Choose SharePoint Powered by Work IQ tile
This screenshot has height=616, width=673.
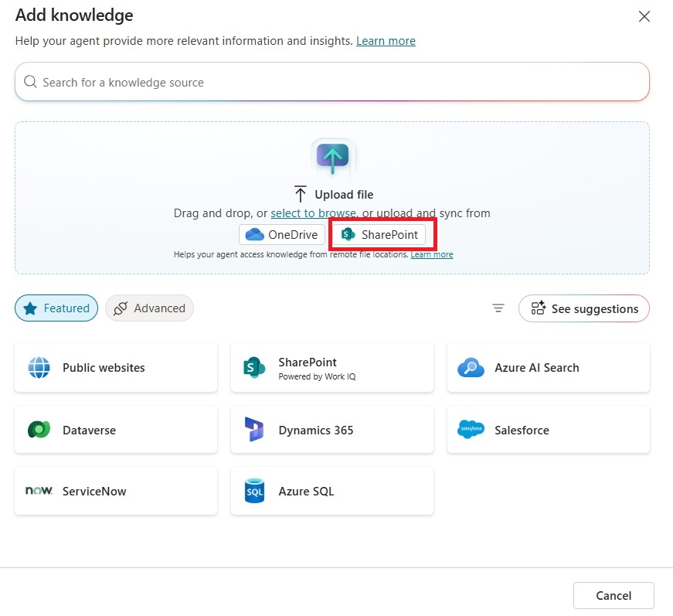tap(331, 368)
